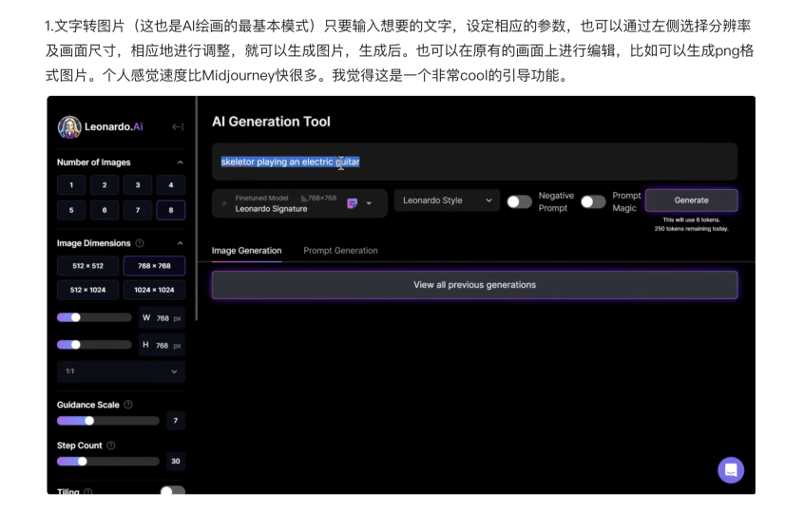This screenshot has height=532, width=804.
Task: Click the AI Generation Tool heading
Action: pyautogui.click(x=271, y=122)
